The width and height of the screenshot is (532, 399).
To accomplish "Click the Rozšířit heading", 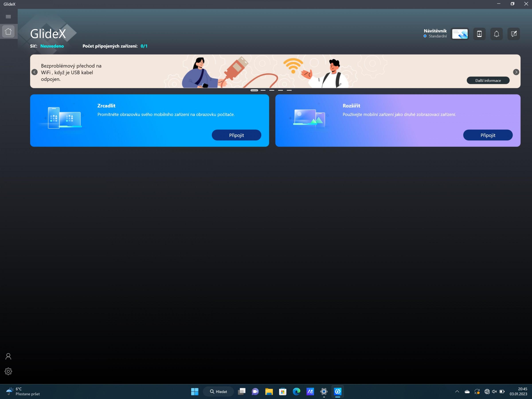I will coord(351,106).
